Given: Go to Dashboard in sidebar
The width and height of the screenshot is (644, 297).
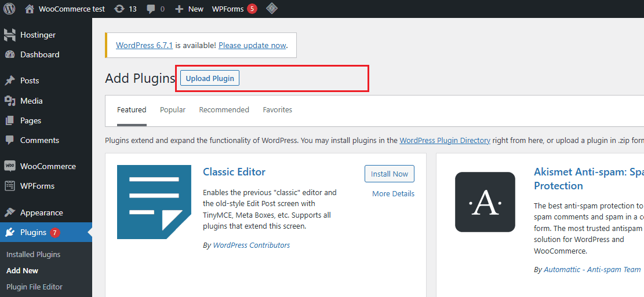Looking at the screenshot, I should point(39,54).
